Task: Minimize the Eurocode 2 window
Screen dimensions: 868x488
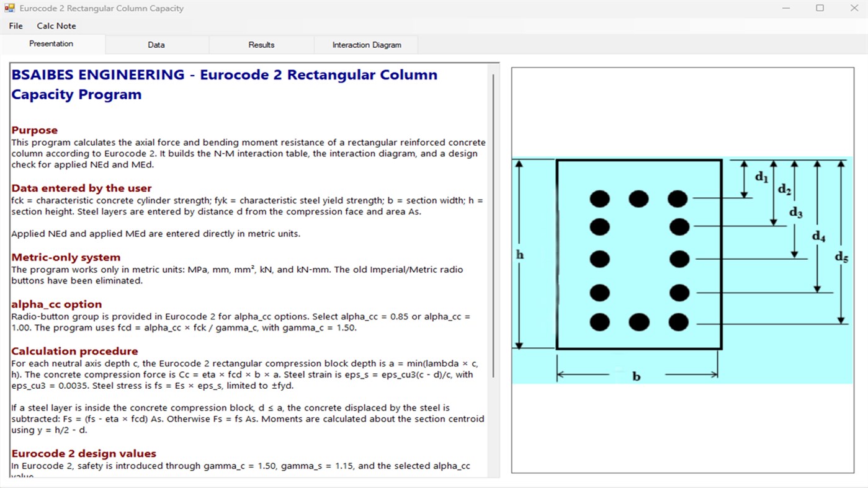Action: coord(786,9)
